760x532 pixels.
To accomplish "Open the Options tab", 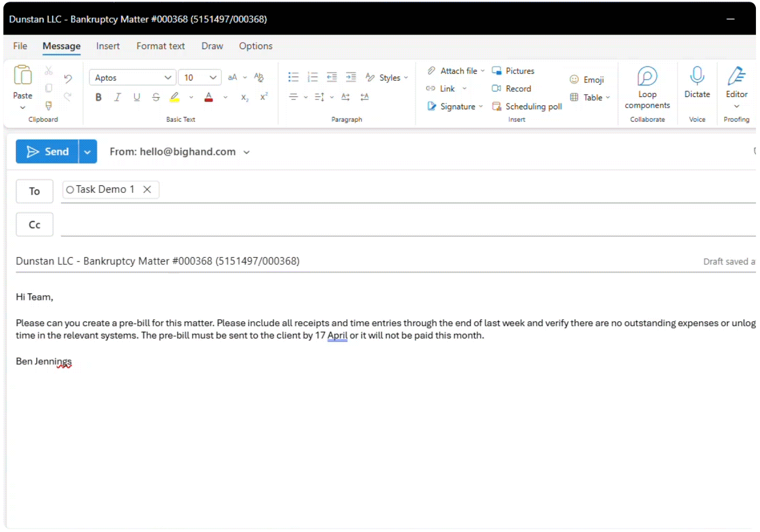I will pos(255,46).
